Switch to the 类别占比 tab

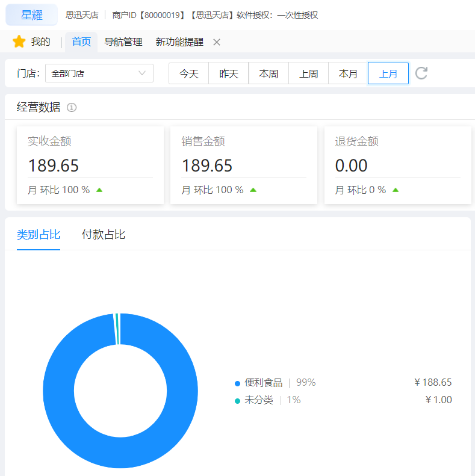(39, 235)
